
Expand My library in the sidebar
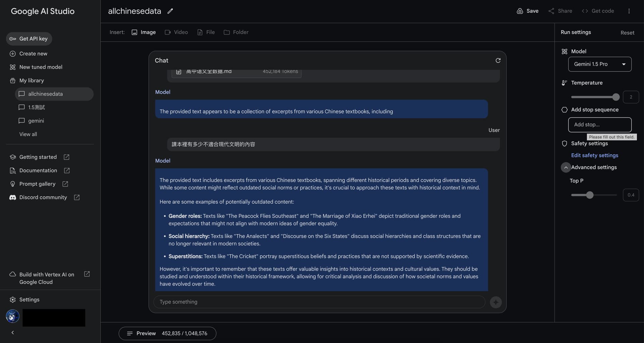pyautogui.click(x=32, y=81)
